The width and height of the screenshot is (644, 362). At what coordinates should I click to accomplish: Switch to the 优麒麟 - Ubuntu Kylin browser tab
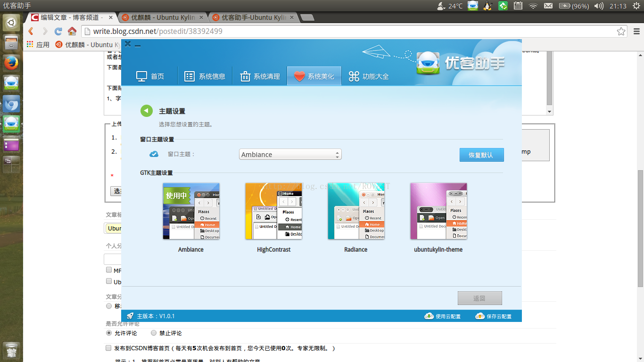tap(162, 17)
